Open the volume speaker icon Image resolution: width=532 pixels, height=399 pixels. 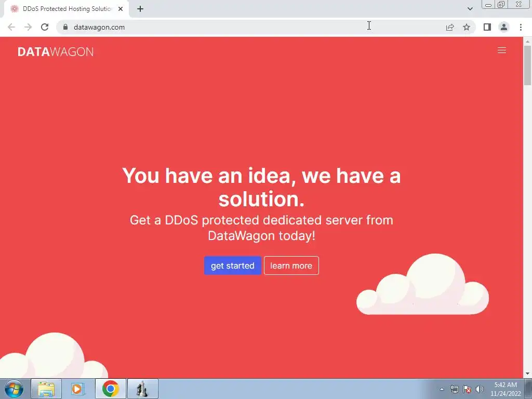(x=480, y=389)
